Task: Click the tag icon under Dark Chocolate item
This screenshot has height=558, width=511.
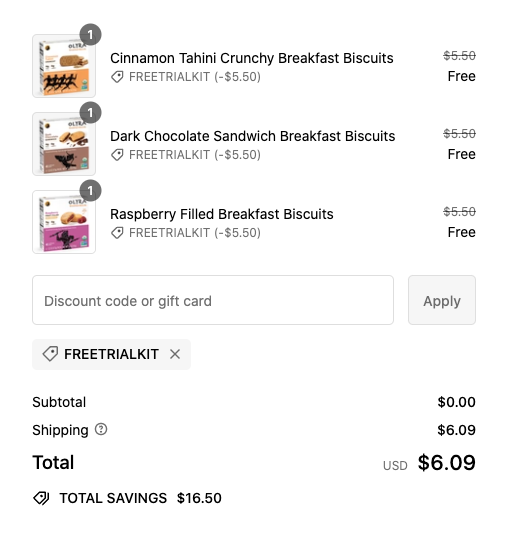Action: point(117,155)
